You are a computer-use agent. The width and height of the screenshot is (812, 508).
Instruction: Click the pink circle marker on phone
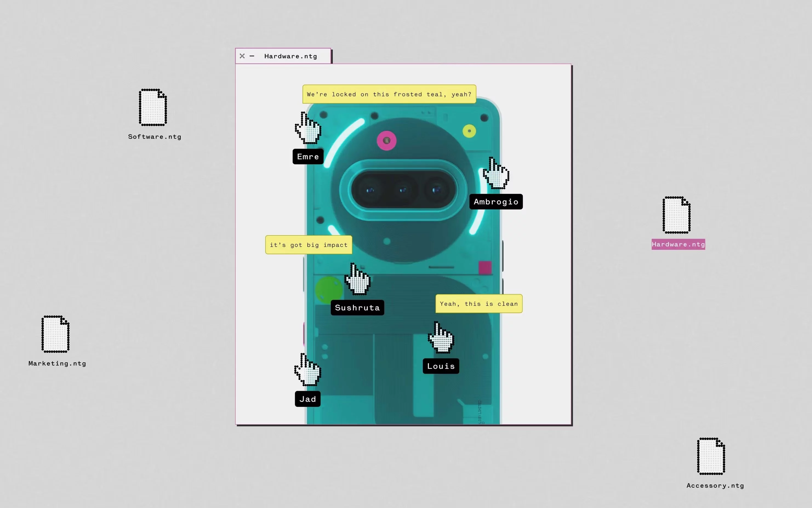click(387, 140)
